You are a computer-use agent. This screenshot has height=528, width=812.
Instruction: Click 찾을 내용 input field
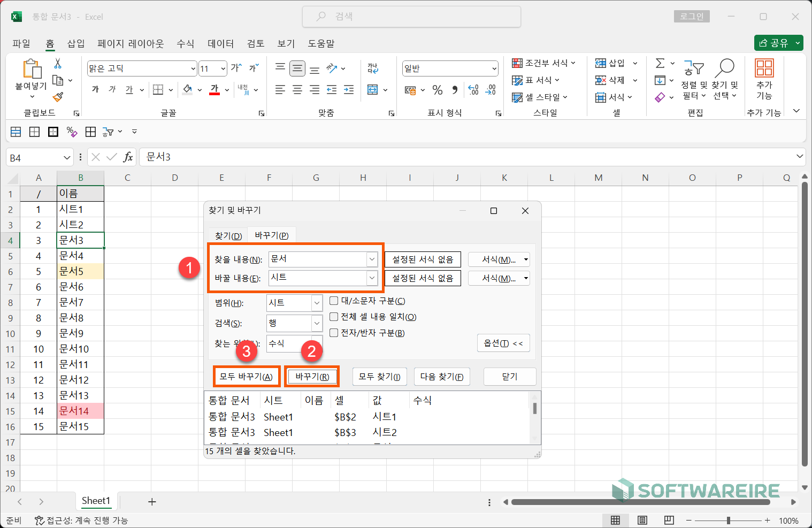click(x=318, y=259)
